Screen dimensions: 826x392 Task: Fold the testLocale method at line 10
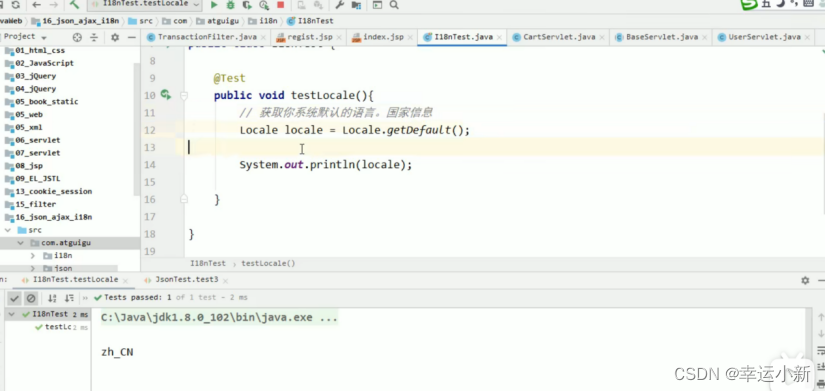[184, 95]
